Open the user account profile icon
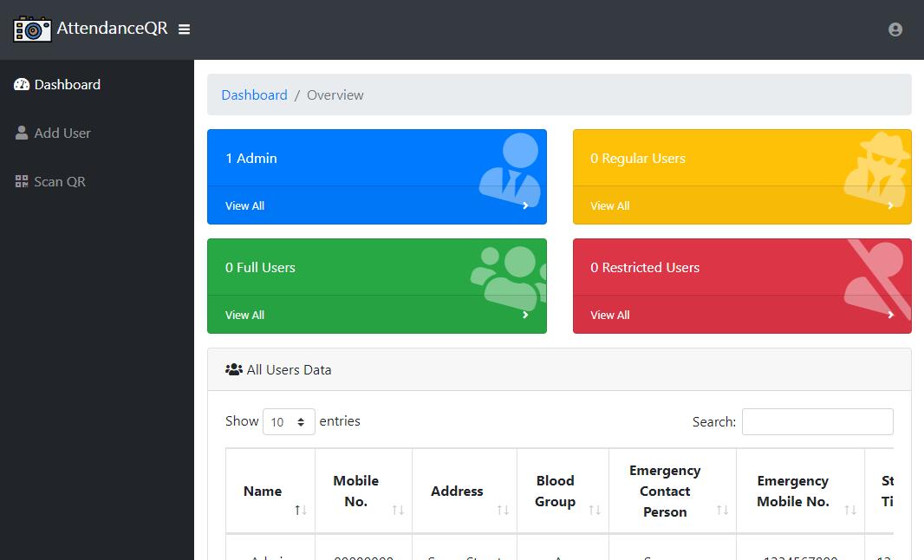Viewport: 924px width, 560px height. [895, 29]
